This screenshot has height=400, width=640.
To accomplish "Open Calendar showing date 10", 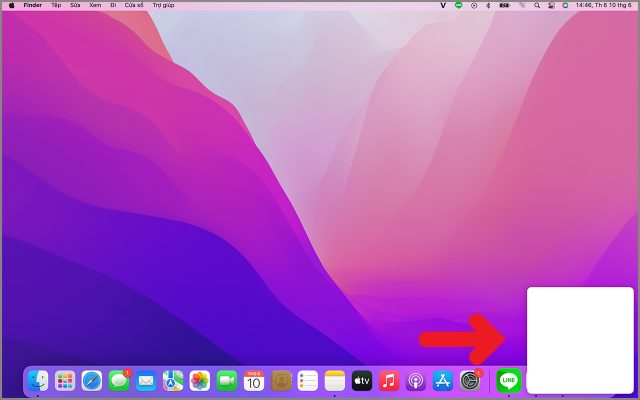I will 254,381.
